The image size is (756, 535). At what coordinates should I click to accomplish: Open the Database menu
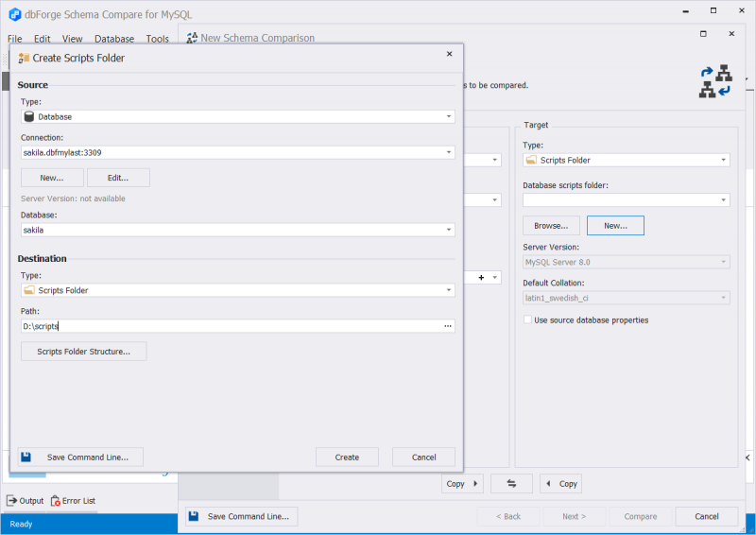[113, 39]
